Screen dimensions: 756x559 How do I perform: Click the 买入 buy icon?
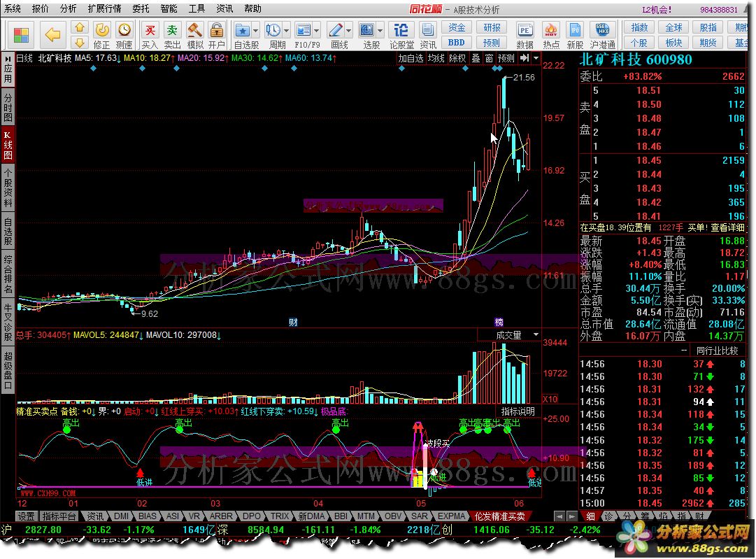click(150, 30)
